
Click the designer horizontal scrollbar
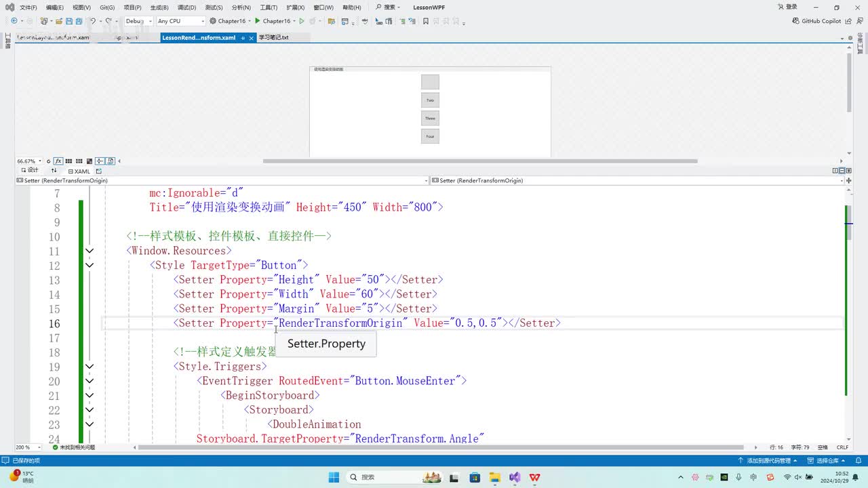tap(480, 161)
